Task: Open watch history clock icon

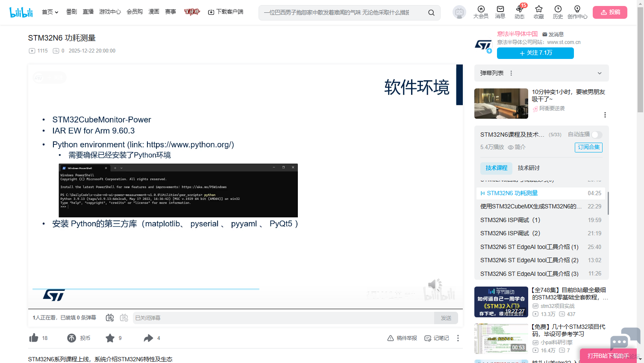Action: pos(558,9)
